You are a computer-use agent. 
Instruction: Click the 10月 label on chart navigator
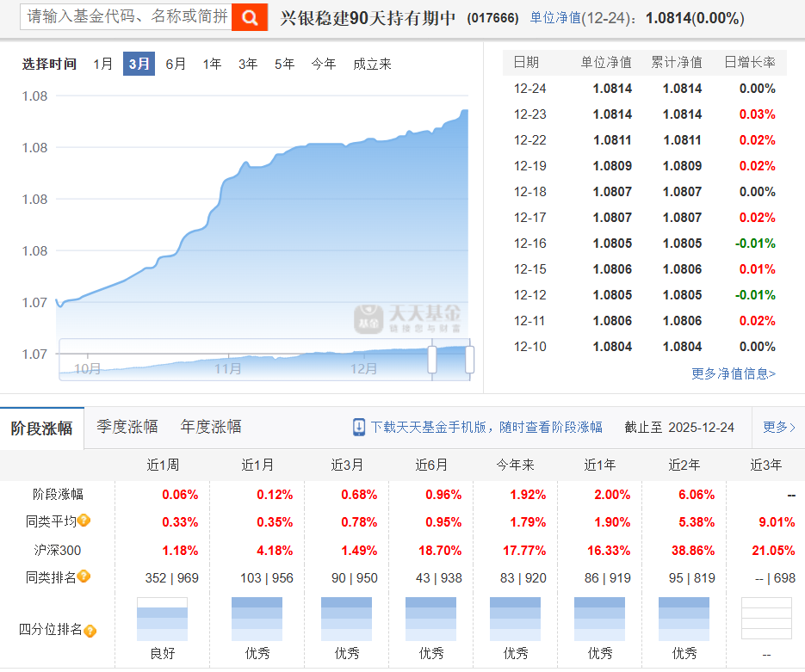point(87,368)
